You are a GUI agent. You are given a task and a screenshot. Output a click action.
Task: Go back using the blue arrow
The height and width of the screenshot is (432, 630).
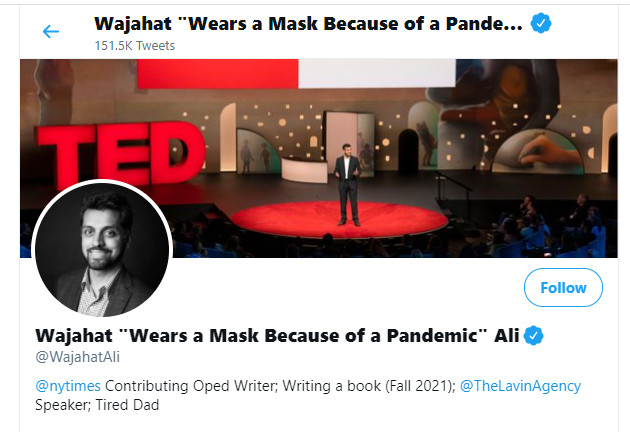click(51, 31)
